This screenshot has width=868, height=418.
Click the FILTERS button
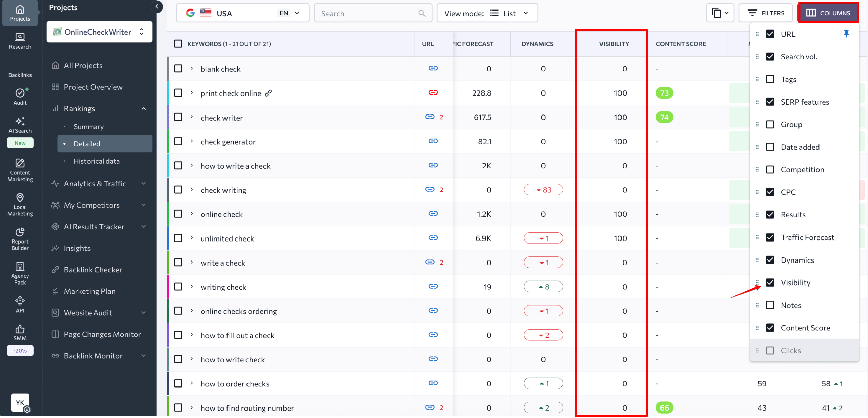(766, 13)
